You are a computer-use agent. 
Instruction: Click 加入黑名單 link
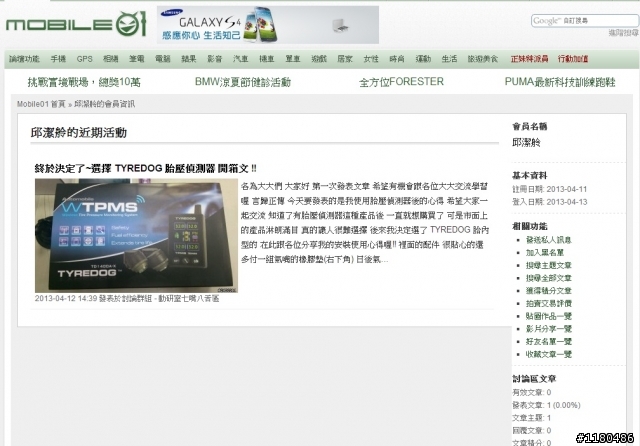pyautogui.click(x=545, y=253)
